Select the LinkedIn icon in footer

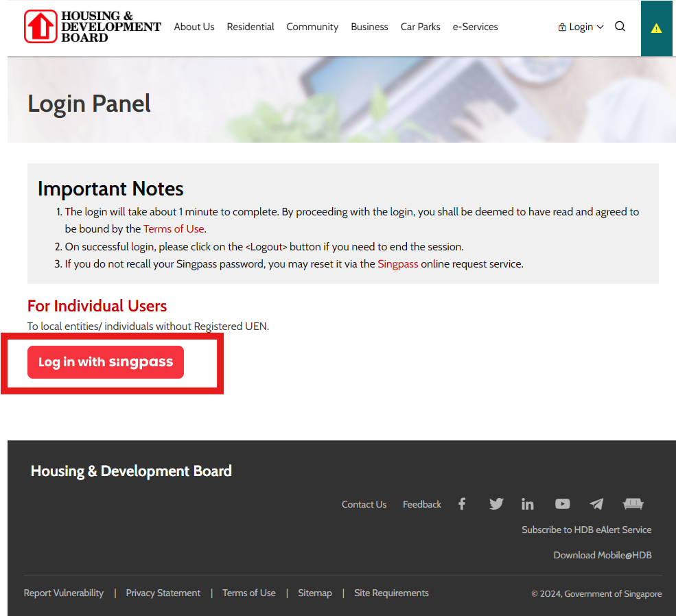[x=527, y=504]
